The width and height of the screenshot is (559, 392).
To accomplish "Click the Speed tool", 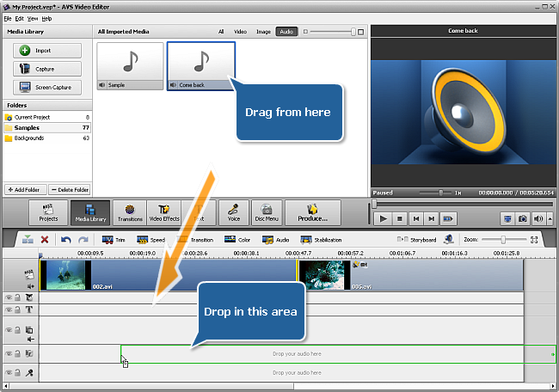I will tap(150, 240).
